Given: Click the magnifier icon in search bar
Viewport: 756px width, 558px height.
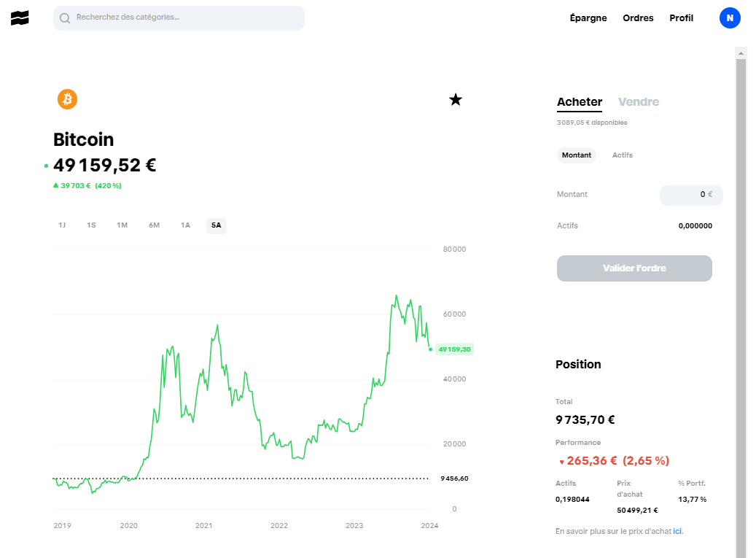Looking at the screenshot, I should [x=65, y=18].
